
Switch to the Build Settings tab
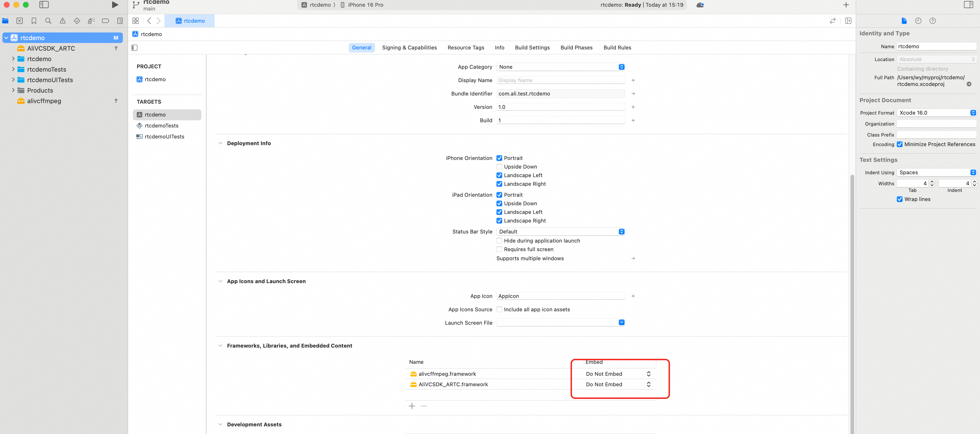point(532,48)
